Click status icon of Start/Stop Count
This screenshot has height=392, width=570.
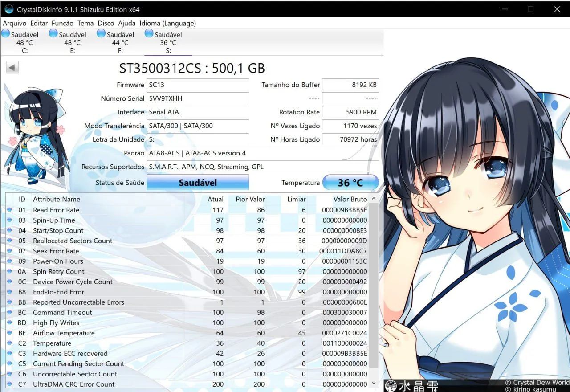[x=10, y=230]
